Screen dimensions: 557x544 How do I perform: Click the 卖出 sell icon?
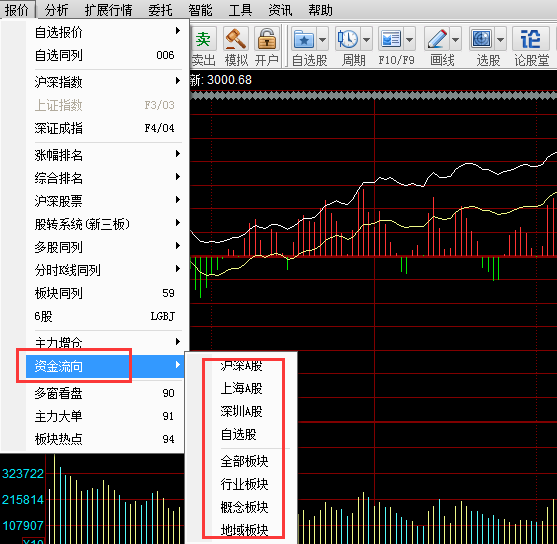coord(203,39)
